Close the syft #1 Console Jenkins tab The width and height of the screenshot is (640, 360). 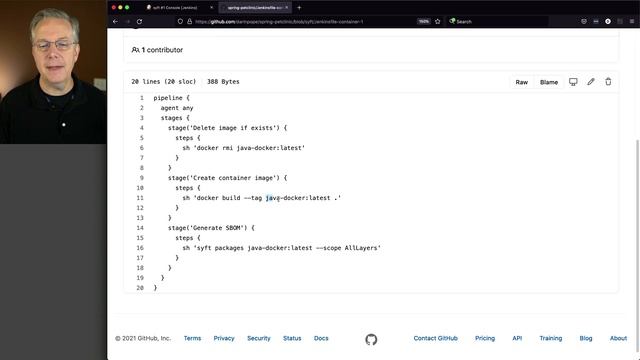pos(211,7)
